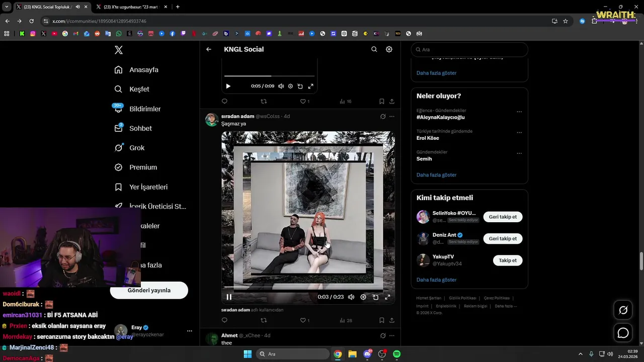Reload the page in Chrome
The height and width of the screenshot is (362, 644).
(x=31, y=21)
